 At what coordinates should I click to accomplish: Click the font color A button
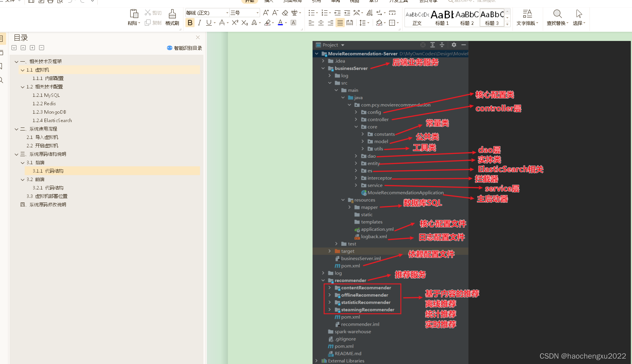pos(280,23)
